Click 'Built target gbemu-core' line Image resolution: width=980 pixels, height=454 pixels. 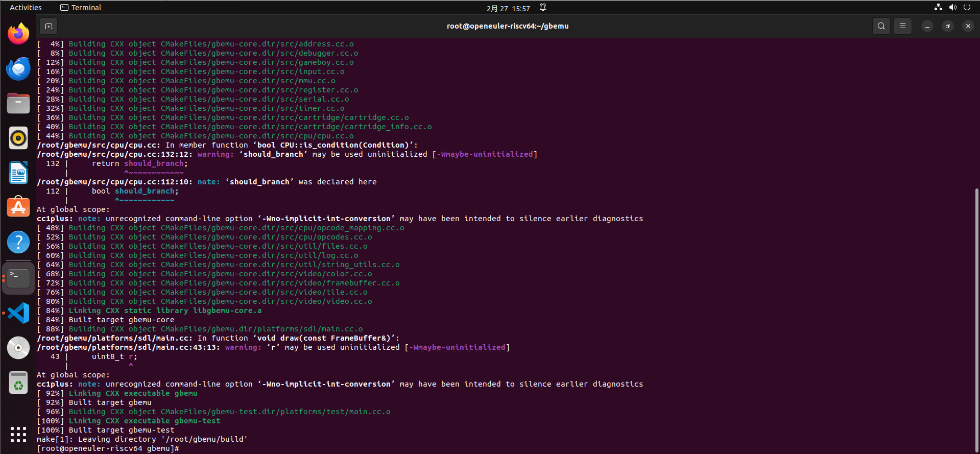[106, 320]
